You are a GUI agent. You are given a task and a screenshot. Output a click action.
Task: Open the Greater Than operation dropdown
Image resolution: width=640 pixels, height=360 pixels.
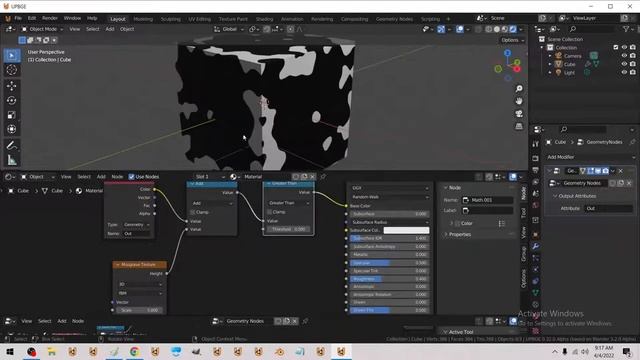tap(288, 203)
